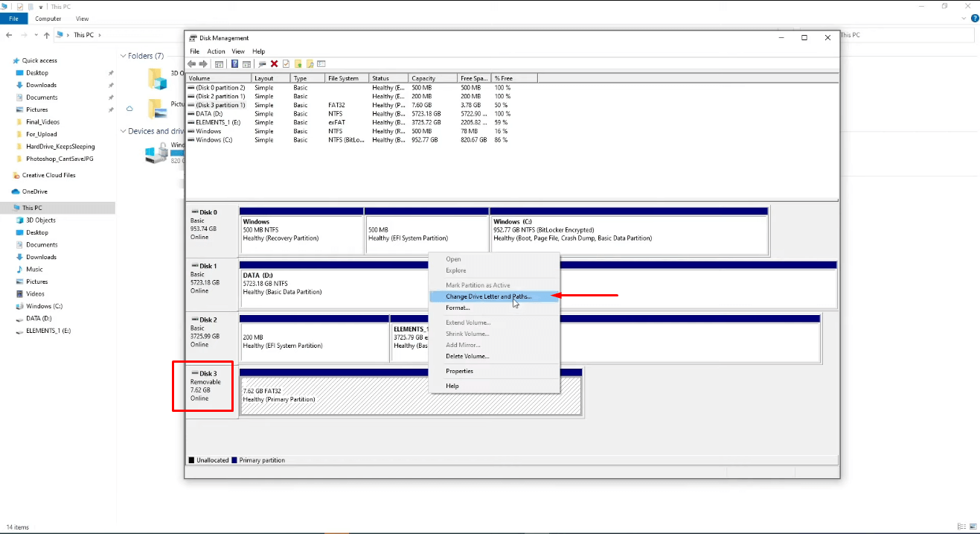
Task: Open recent locations dropdown in Explorer
Action: point(35,35)
